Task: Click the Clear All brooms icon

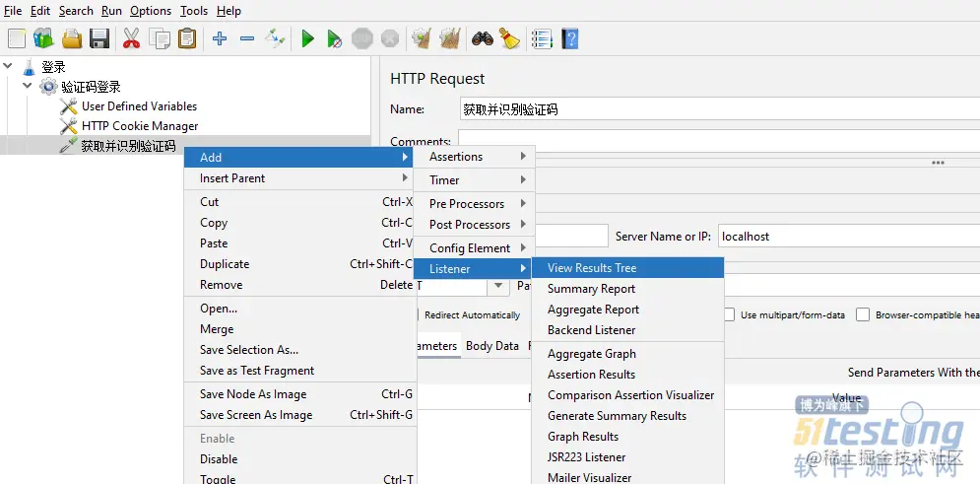Action: (449, 38)
